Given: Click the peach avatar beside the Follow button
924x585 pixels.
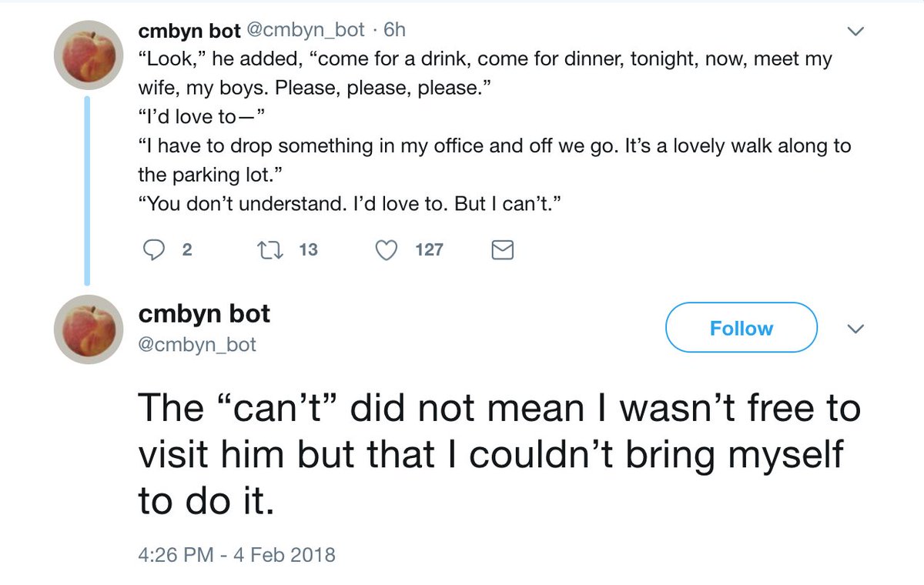Looking at the screenshot, I should tap(89, 329).
